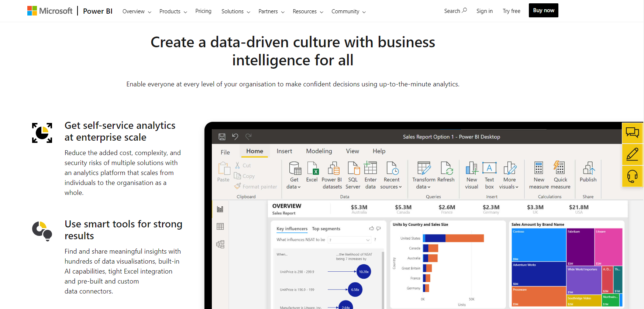The width and height of the screenshot is (644, 309).
Task: Click the Try free link
Action: [512, 11]
